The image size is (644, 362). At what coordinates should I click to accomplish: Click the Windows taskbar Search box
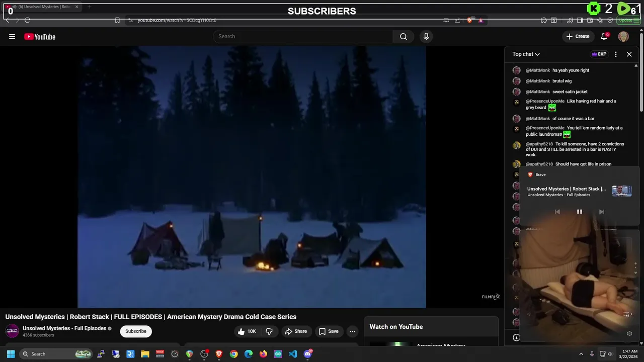point(56,354)
